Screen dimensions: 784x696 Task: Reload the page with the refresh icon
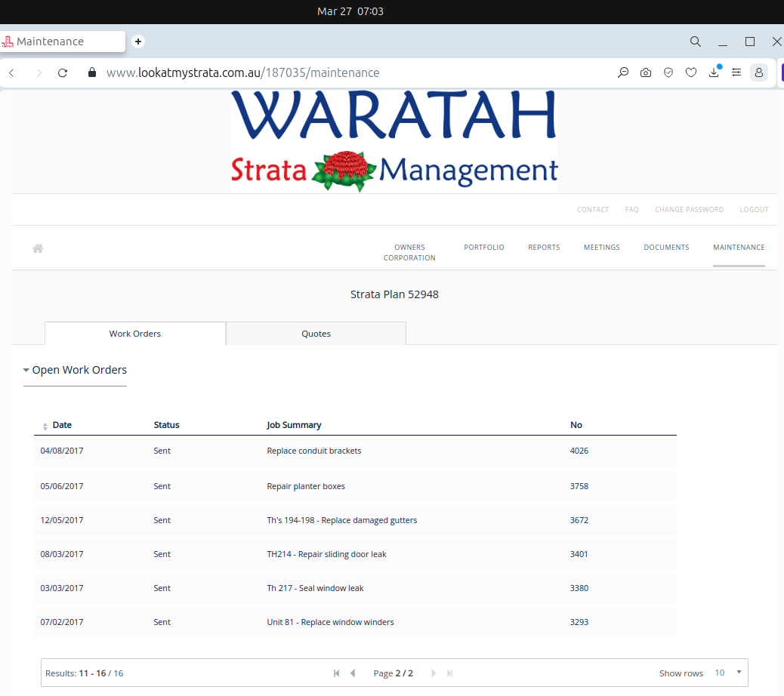(x=63, y=73)
